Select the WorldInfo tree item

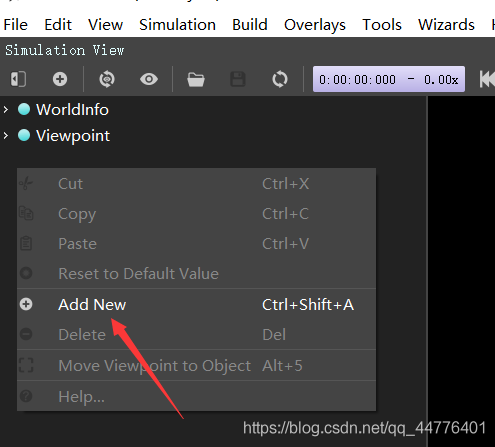pyautogui.click(x=72, y=109)
